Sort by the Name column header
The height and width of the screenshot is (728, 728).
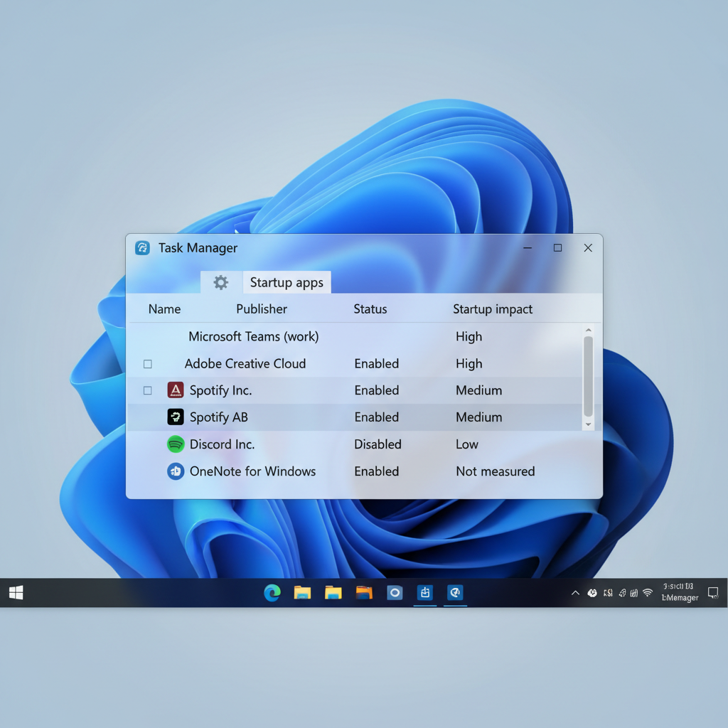coord(164,309)
